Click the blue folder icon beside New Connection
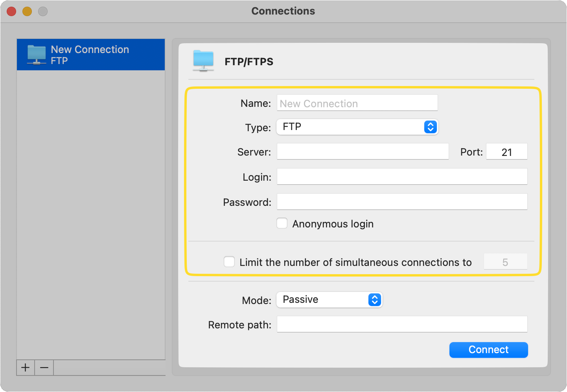Viewport: 567px width, 392px height. click(x=36, y=55)
